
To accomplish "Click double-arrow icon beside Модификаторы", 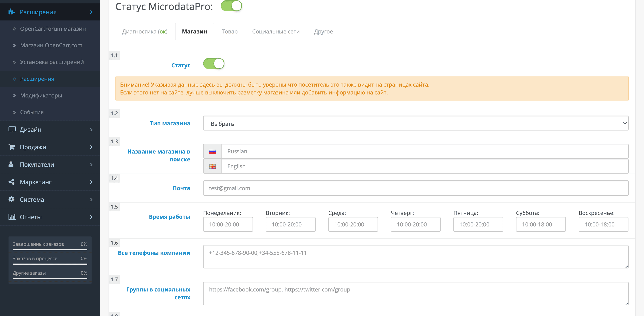I will pyautogui.click(x=14, y=96).
